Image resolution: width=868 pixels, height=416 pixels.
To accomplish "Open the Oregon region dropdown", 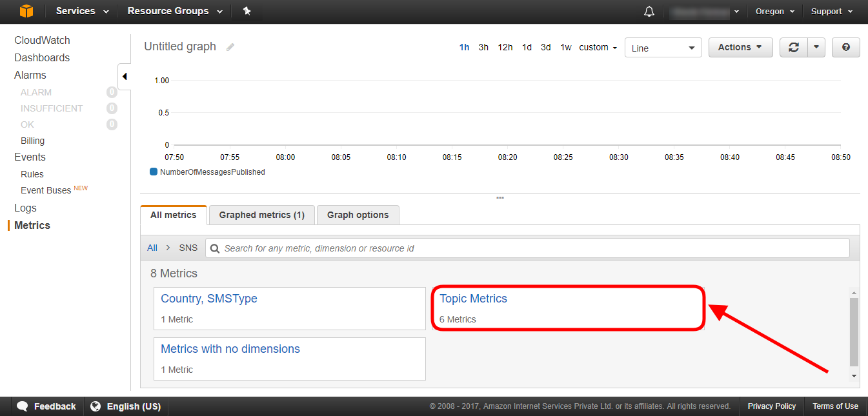I will click(775, 12).
